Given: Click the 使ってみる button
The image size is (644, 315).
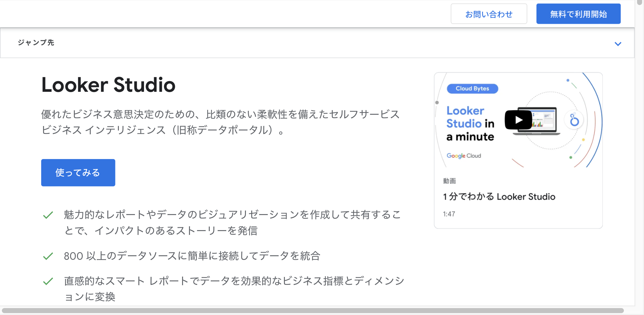Looking at the screenshot, I should (78, 173).
